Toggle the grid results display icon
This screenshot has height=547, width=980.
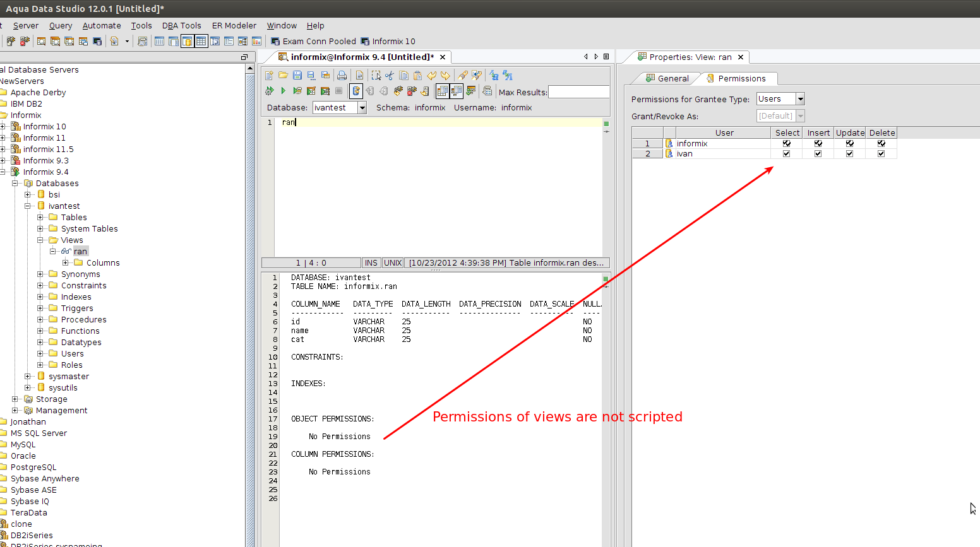(x=443, y=91)
